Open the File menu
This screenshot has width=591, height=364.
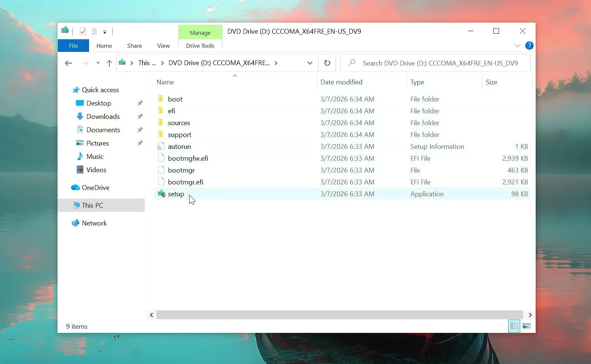[x=73, y=46]
